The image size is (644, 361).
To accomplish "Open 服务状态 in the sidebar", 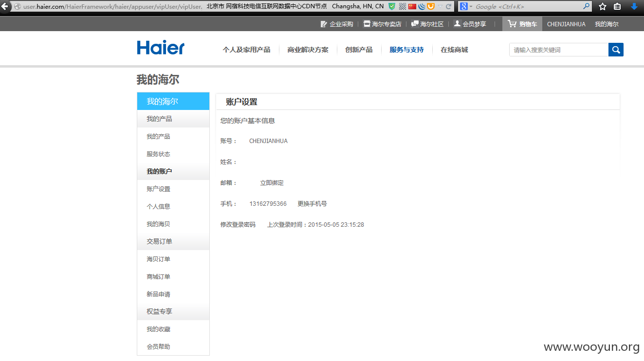I will (158, 154).
